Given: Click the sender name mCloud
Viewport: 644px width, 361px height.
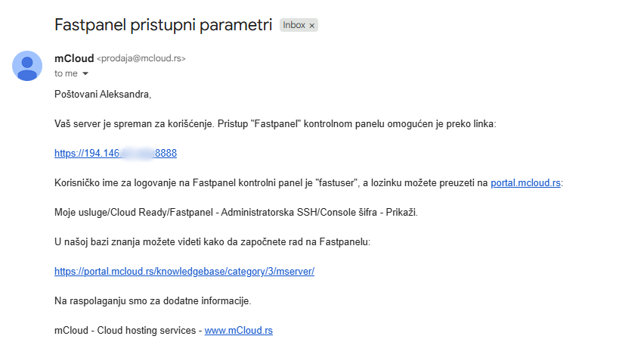Looking at the screenshot, I should point(74,58).
